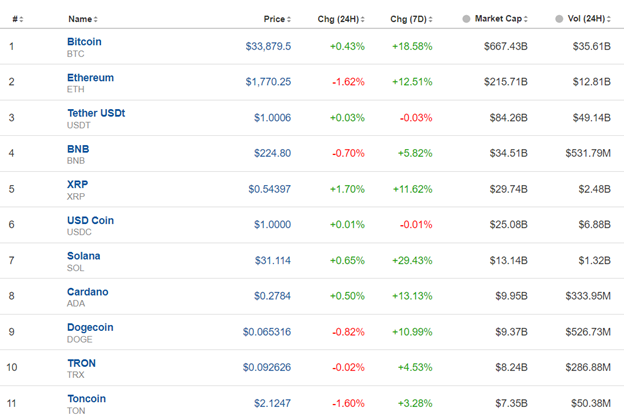Viewport: 624px width, 415px height.
Task: Click XRP price $0.54397
Action: click(x=269, y=189)
